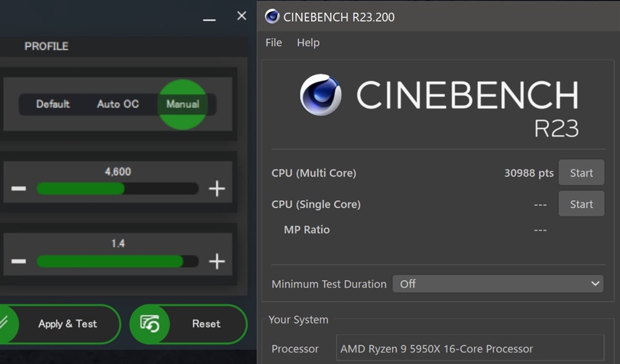This screenshot has height=364, width=620.
Task: Click the circular arrow icon on Reset
Action: point(151,324)
